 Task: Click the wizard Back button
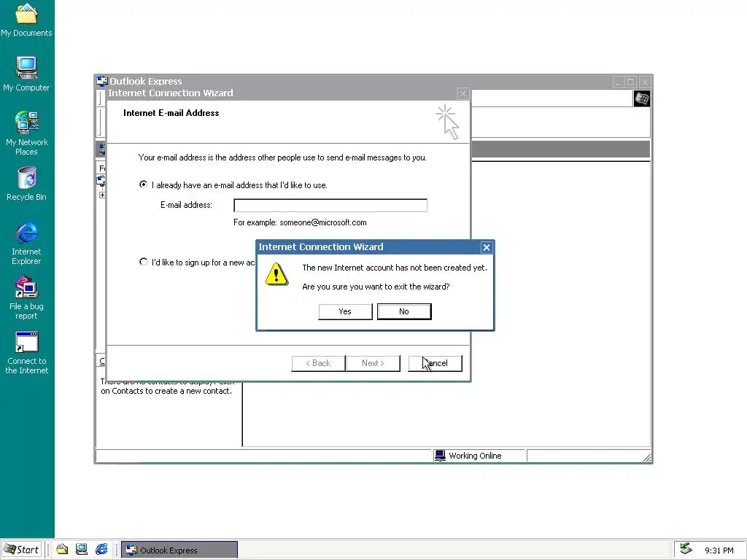[x=318, y=363]
